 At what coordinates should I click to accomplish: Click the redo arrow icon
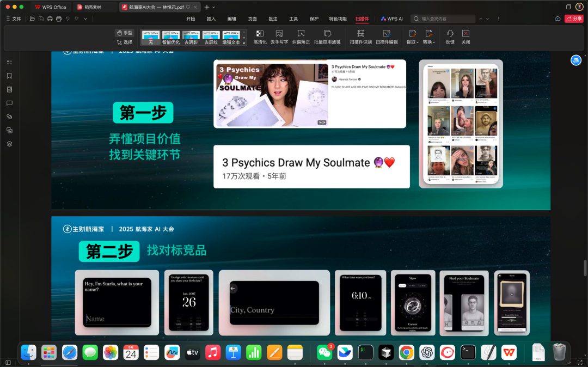tap(77, 19)
